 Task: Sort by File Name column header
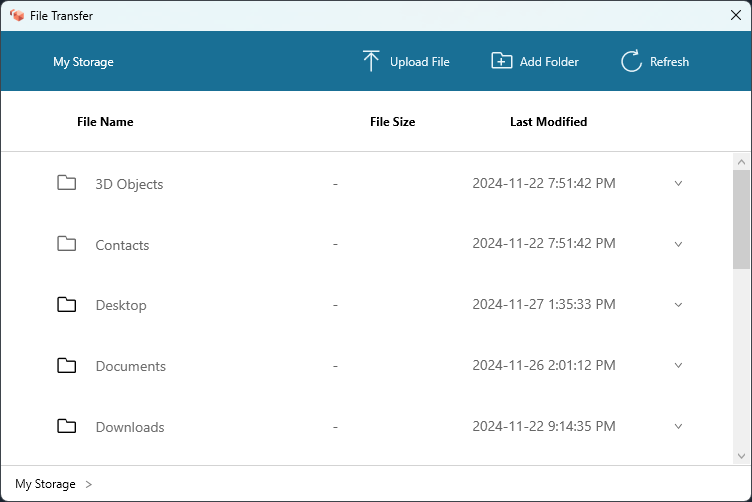[x=105, y=122]
